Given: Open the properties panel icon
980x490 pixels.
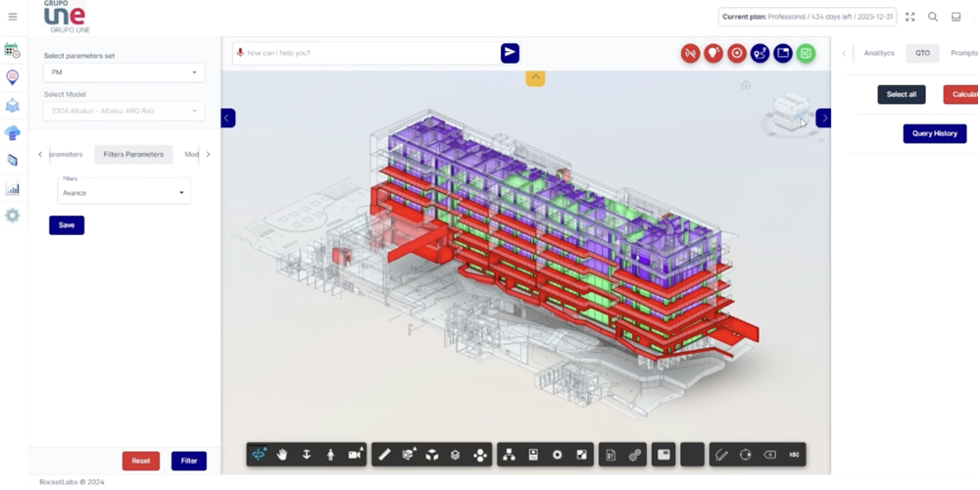Looking at the screenshot, I should click(533, 455).
